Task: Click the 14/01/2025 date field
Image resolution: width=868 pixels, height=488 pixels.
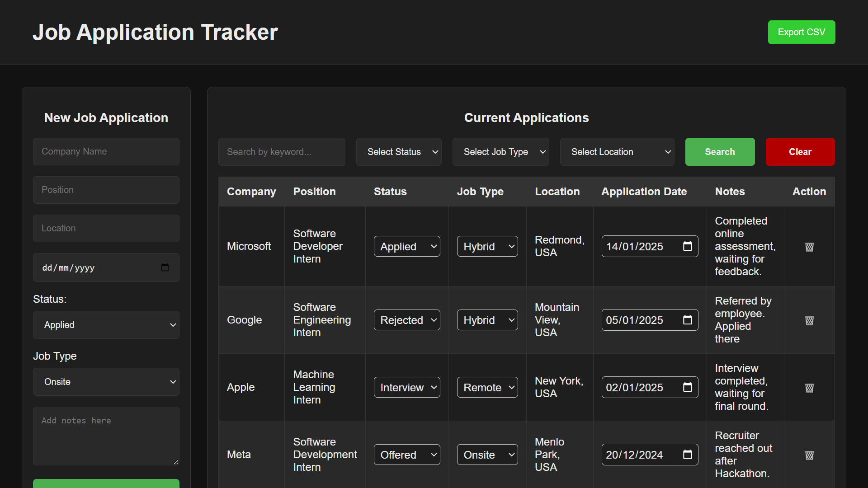Action: coord(650,246)
